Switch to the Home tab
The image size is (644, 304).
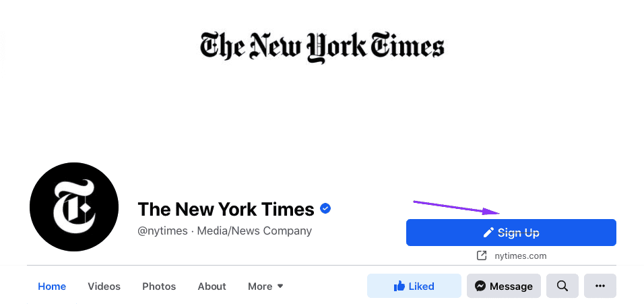pos(52,286)
